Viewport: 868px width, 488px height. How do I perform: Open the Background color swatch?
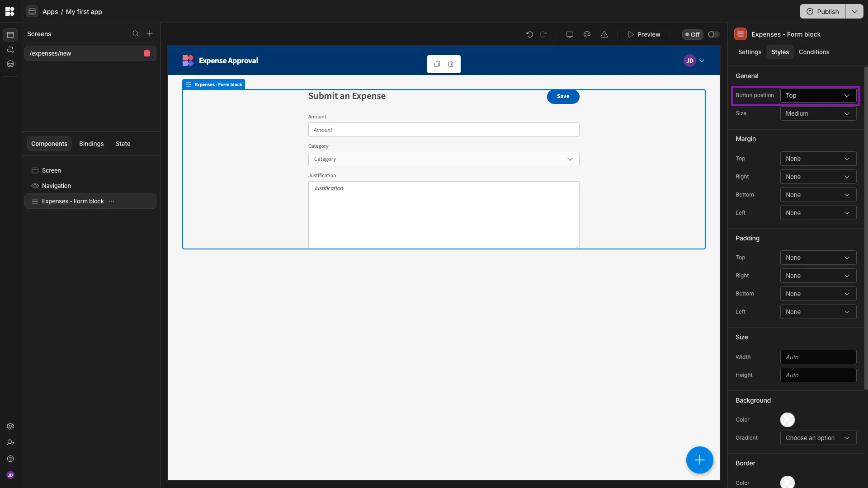point(787,420)
